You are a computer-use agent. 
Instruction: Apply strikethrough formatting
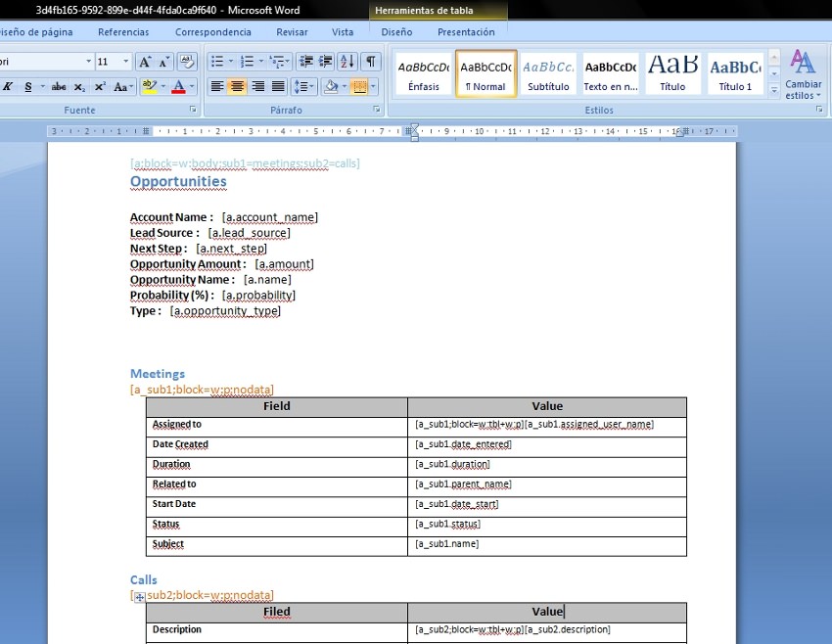(x=59, y=87)
